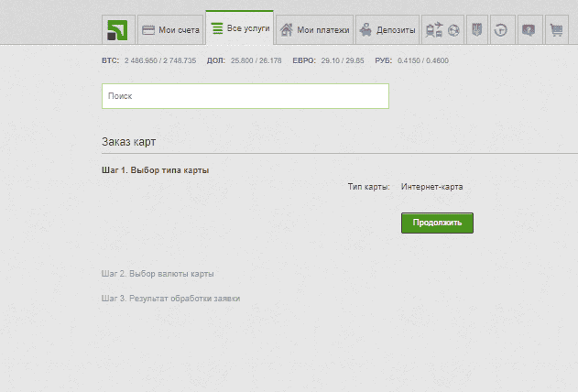
Task: Expand Шаг 2. Выбор валюты карты
Action: [x=158, y=274]
